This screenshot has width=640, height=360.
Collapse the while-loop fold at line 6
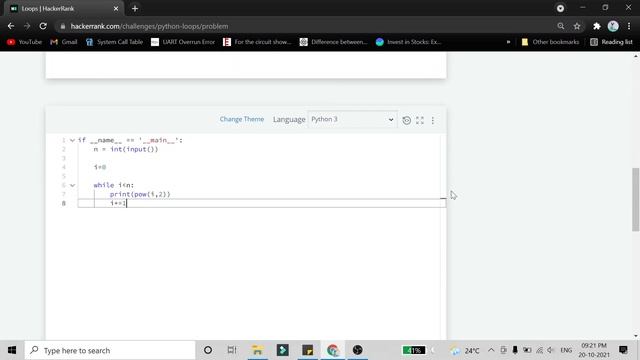tap(72, 185)
